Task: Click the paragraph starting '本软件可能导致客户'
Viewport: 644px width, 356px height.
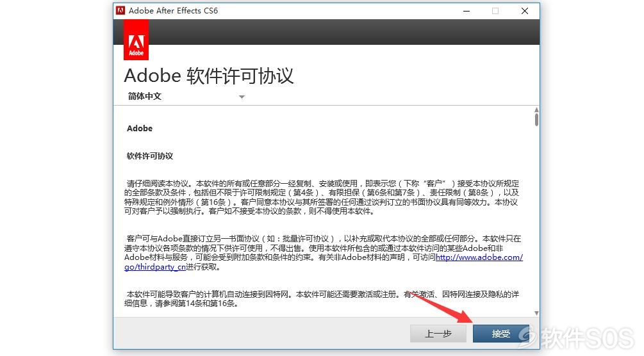Action: coord(322,299)
